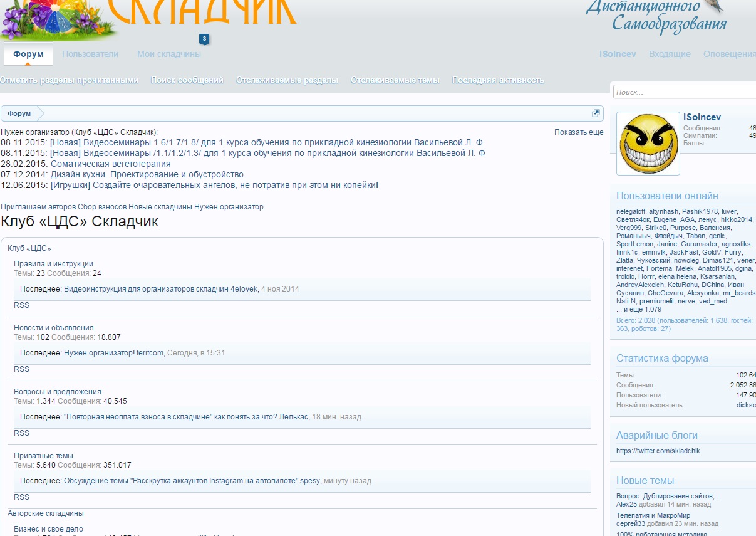This screenshot has width=756, height=536.
Task: Click RSS under Новости и объявления
Action: click(21, 369)
